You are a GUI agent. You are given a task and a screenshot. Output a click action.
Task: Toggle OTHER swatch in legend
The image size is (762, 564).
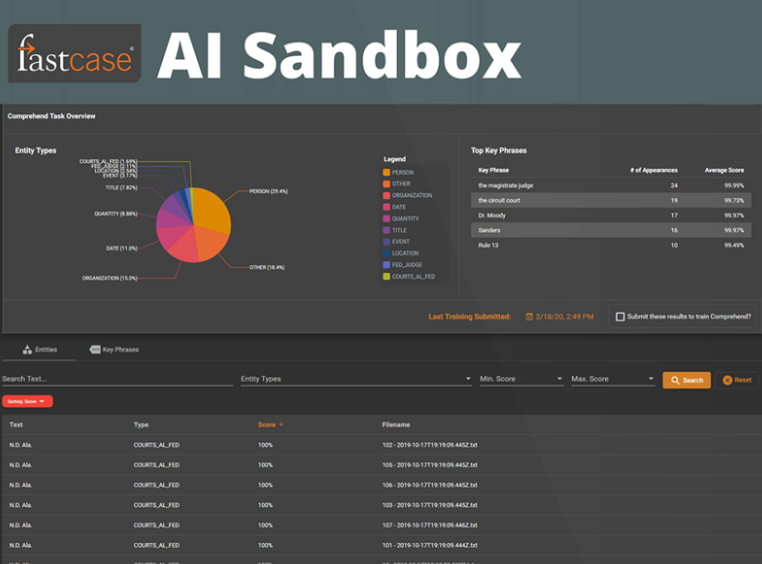(386, 184)
